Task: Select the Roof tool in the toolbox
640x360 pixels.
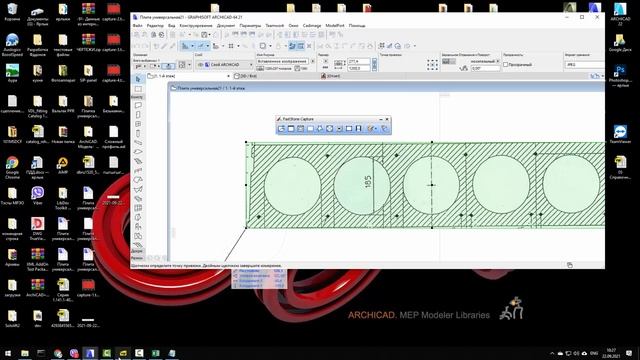Action: click(138, 180)
